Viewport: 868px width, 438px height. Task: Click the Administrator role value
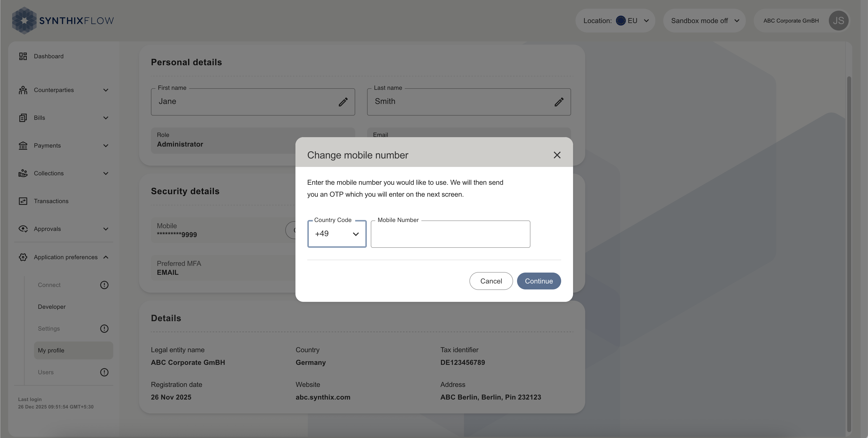(180, 144)
